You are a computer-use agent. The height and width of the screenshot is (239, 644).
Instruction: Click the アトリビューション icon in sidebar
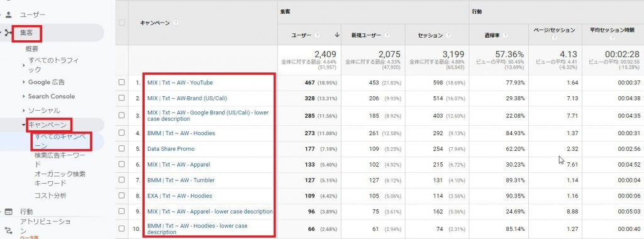click(x=8, y=230)
